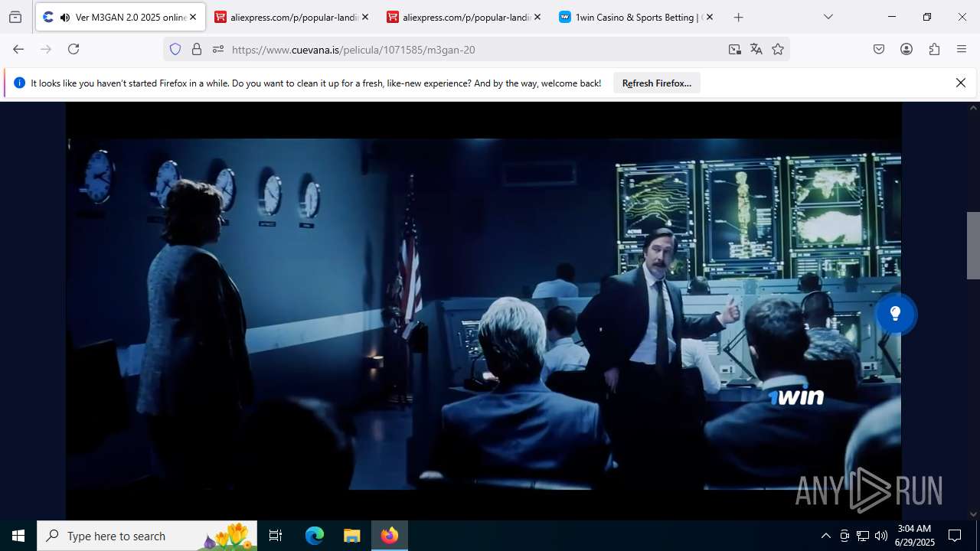Image resolution: width=980 pixels, height=551 pixels.
Task: Mute the M3GAN tab audio icon
Action: [64, 17]
